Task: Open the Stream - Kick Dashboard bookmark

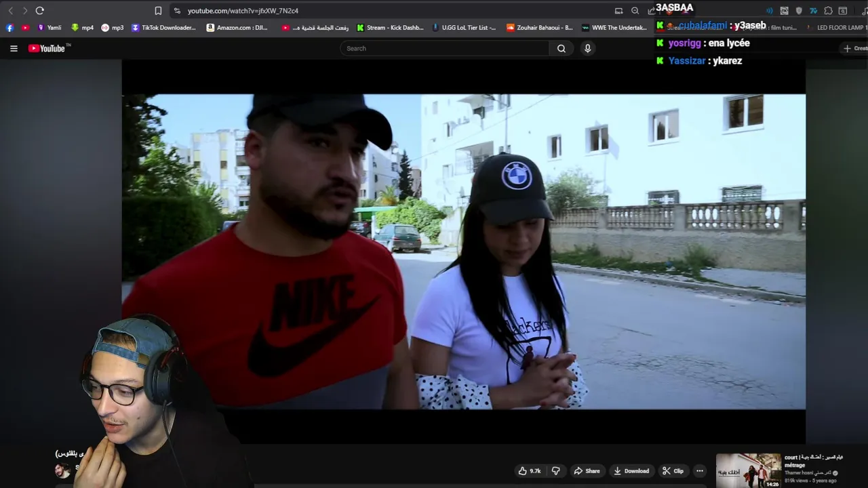Action: [391, 28]
